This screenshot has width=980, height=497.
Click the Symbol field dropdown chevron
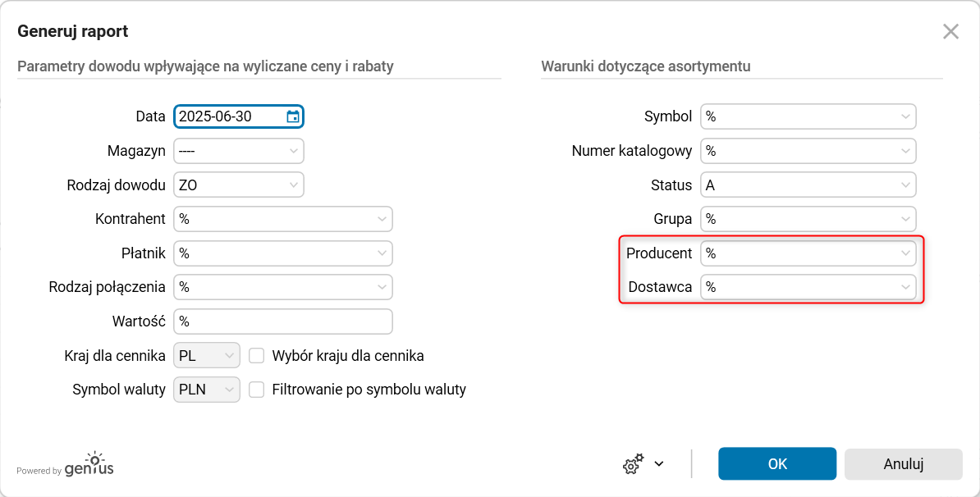pos(904,116)
